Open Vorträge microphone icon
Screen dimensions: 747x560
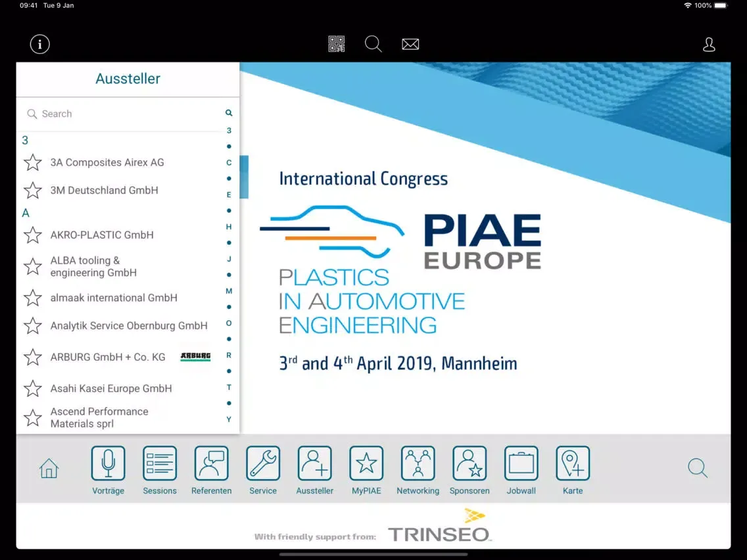coord(108,463)
